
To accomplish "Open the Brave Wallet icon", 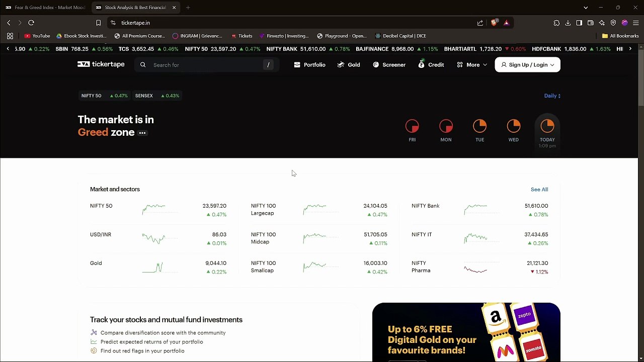I will coord(591,23).
